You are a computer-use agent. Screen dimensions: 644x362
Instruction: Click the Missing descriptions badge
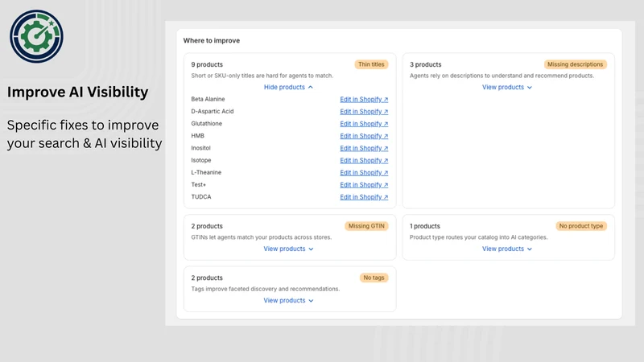point(575,64)
